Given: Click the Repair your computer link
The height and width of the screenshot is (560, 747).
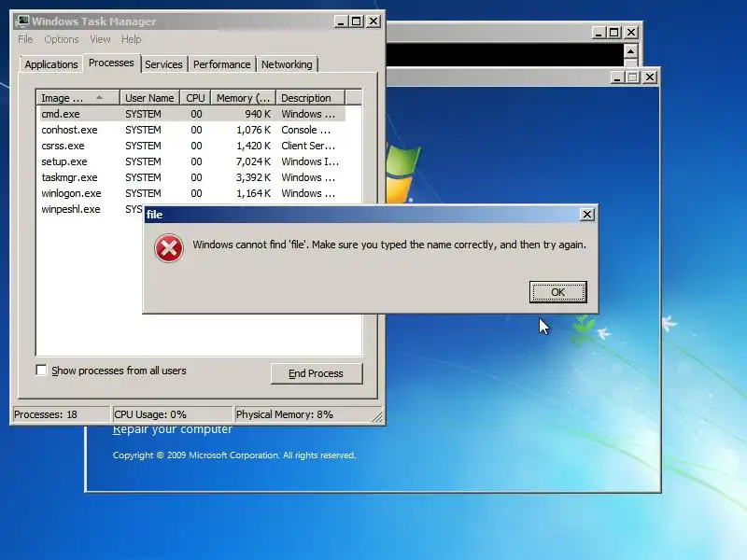Looking at the screenshot, I should (x=173, y=429).
